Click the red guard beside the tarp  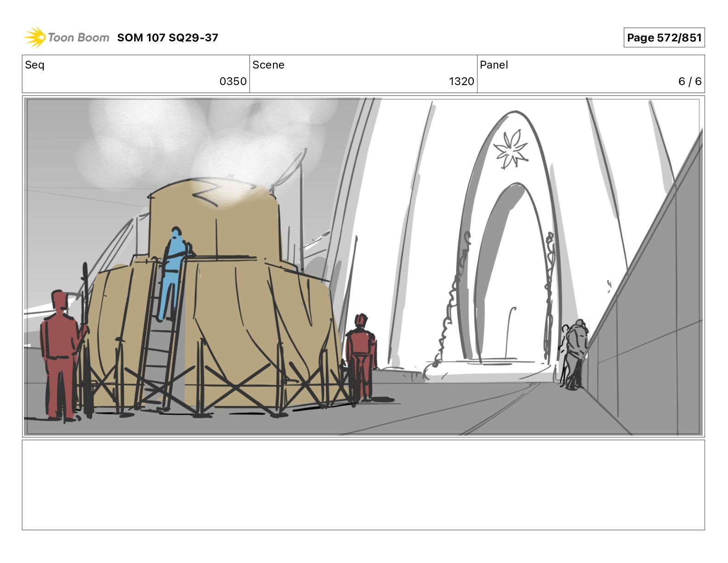coord(361,357)
